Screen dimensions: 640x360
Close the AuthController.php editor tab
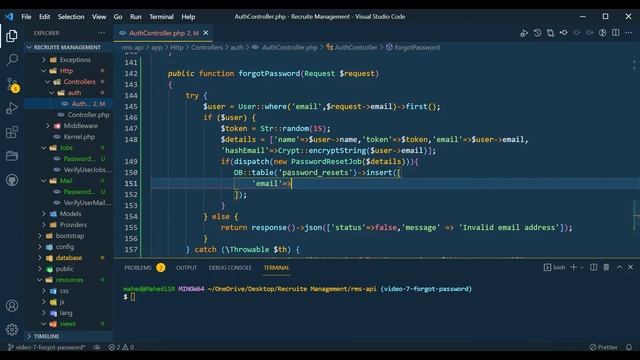tap(206, 33)
